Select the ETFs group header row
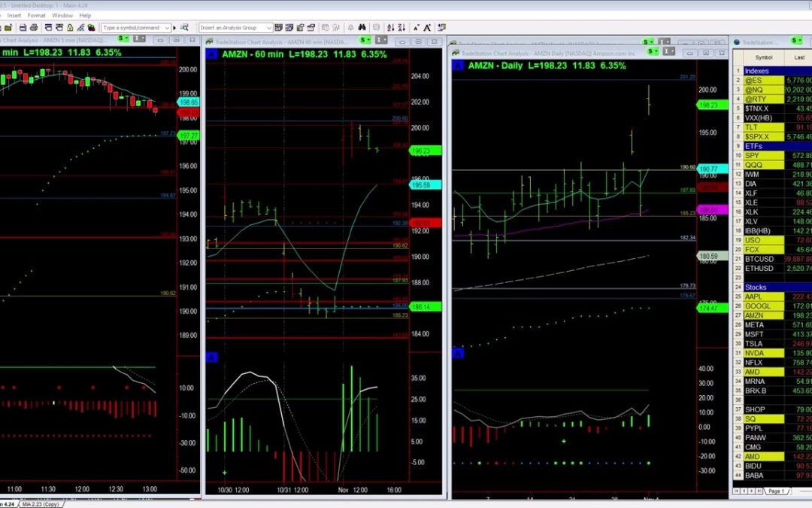This screenshot has height=508, width=812. (777, 146)
